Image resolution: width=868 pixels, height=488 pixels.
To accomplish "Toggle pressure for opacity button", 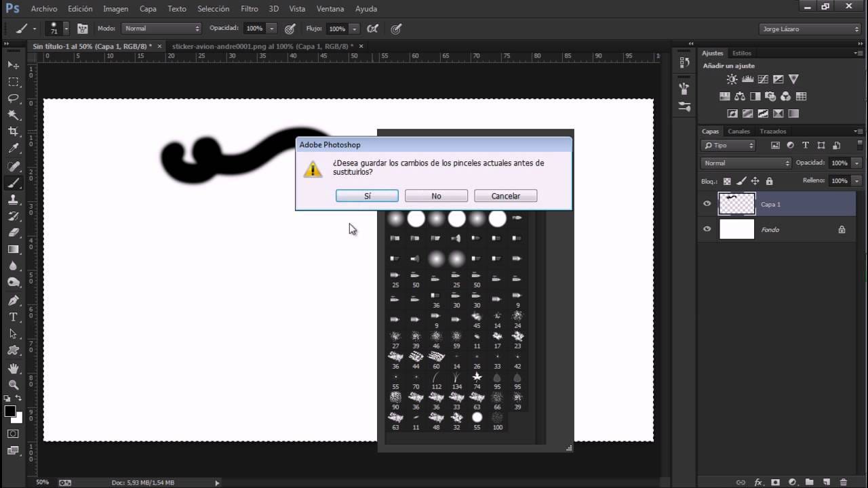I will [290, 28].
